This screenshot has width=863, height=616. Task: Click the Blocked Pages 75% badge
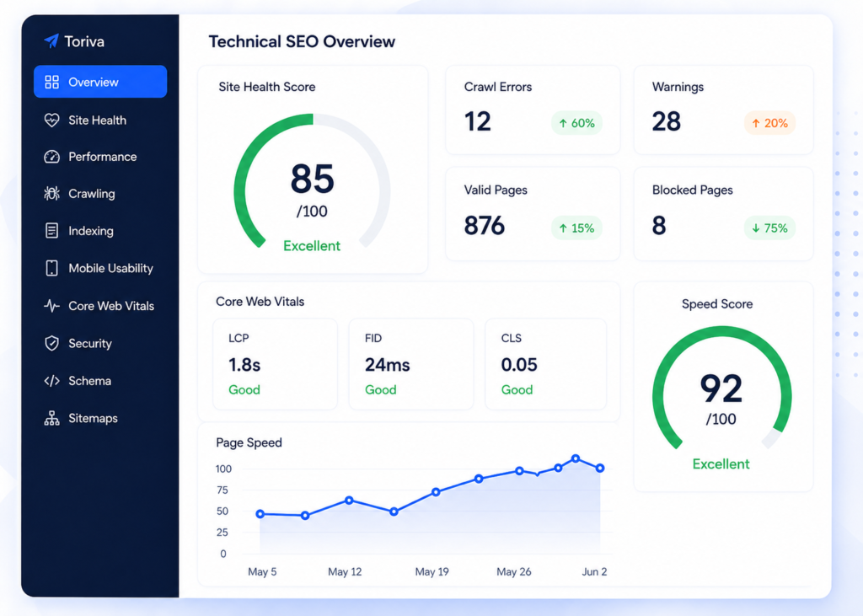coord(770,228)
